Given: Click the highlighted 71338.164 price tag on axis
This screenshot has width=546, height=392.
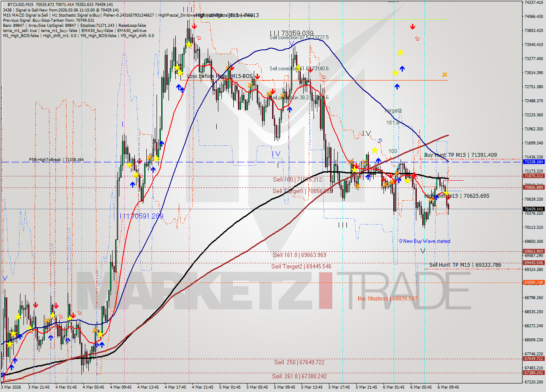Looking at the screenshot, I should tap(534, 162).
